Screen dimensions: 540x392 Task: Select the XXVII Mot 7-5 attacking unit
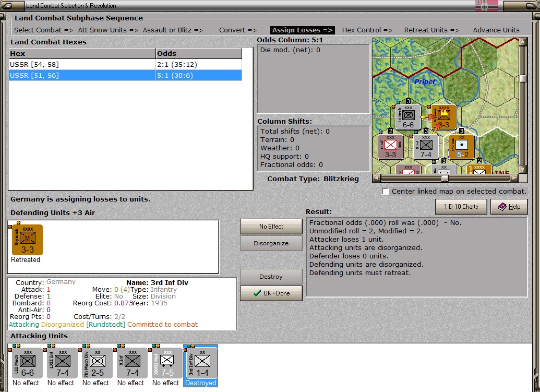[x=167, y=363]
